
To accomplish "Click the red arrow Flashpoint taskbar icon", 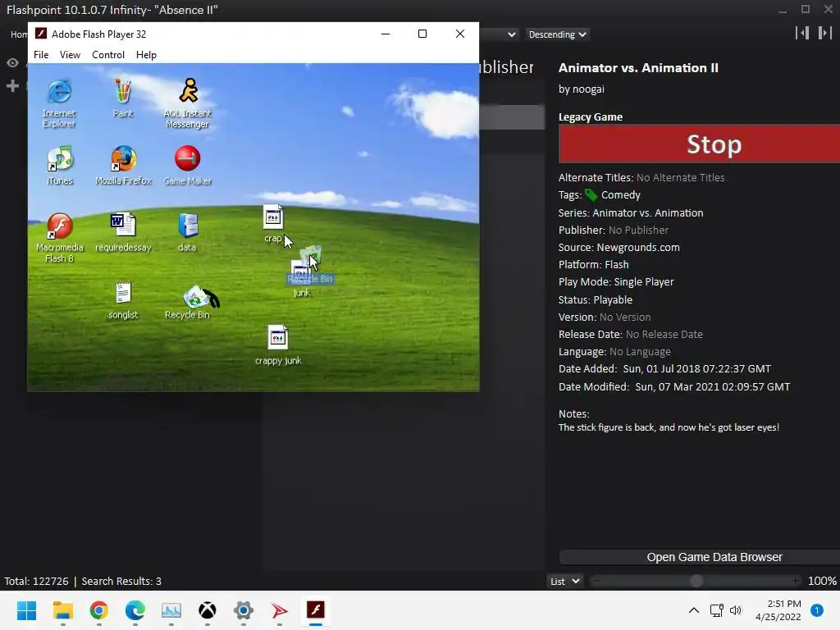I will pyautogui.click(x=279, y=610).
